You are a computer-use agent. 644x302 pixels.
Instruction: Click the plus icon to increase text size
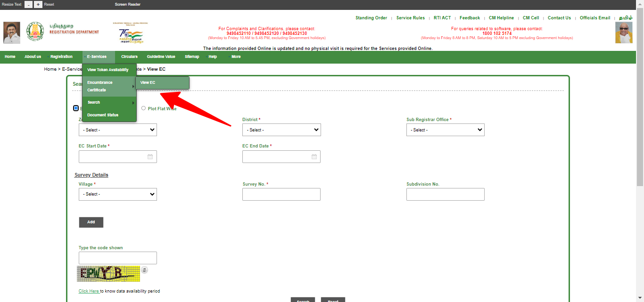point(37,4)
